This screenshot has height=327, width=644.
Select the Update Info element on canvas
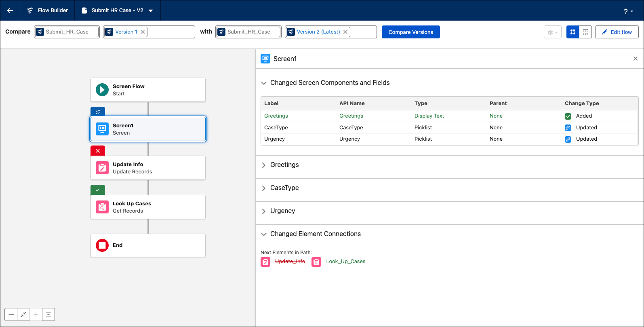coord(148,168)
